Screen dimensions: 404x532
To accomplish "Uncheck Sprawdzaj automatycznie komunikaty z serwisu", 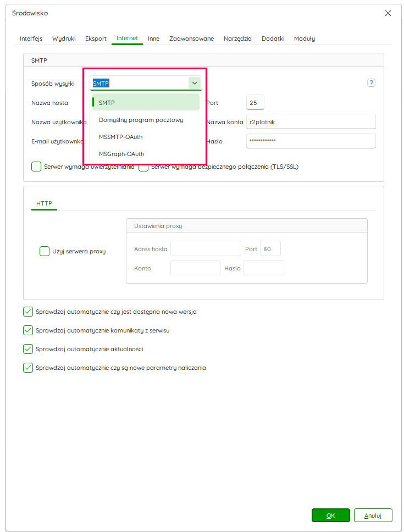I will click(x=28, y=330).
